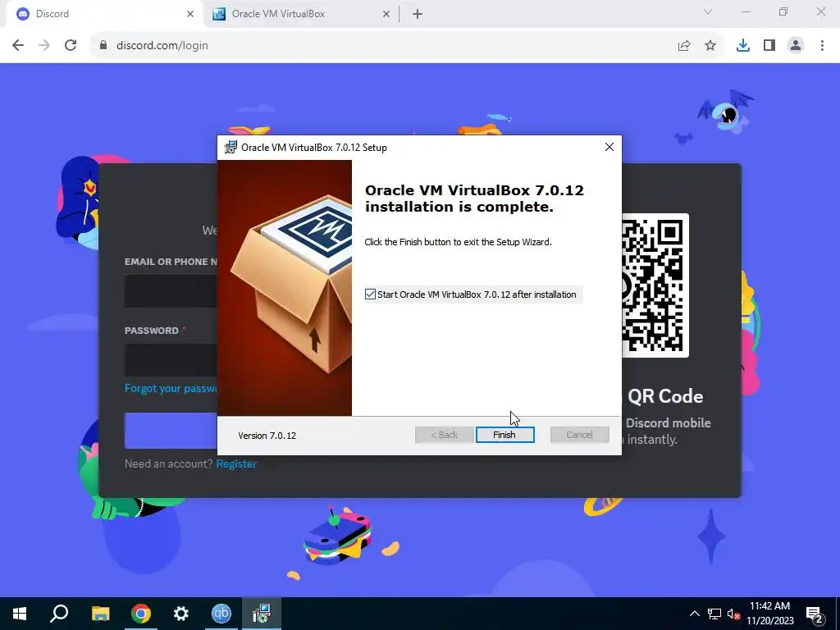Image resolution: width=840 pixels, height=630 pixels.
Task: Open Chrome three-dot menu
Action: pyautogui.click(x=822, y=46)
